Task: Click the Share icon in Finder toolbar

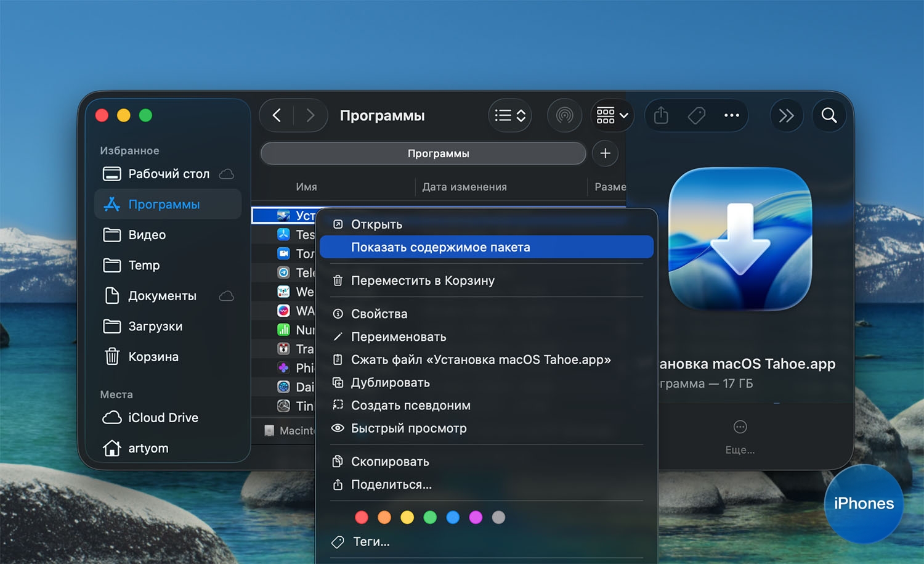Action: tap(661, 115)
